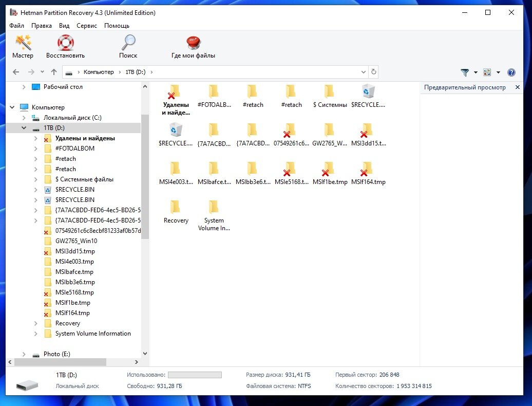Expand the Photo (E:) drive node
532x406 pixels.
click(x=24, y=354)
